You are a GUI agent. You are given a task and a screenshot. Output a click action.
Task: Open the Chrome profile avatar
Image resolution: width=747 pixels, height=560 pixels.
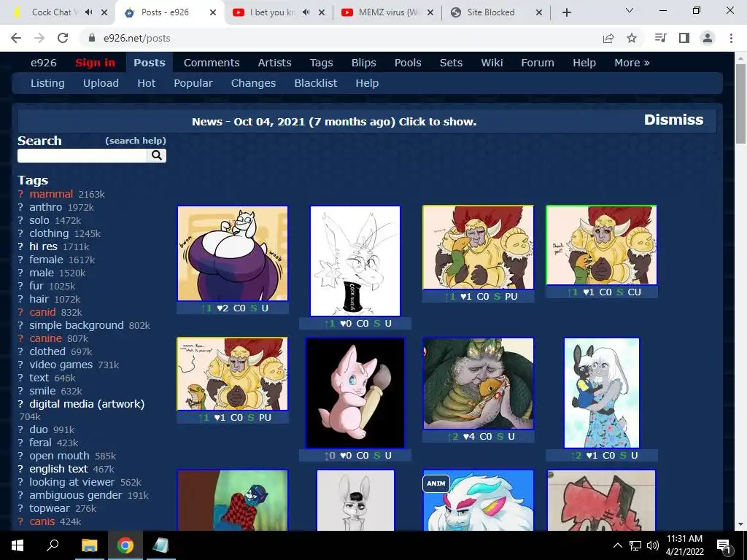(708, 38)
